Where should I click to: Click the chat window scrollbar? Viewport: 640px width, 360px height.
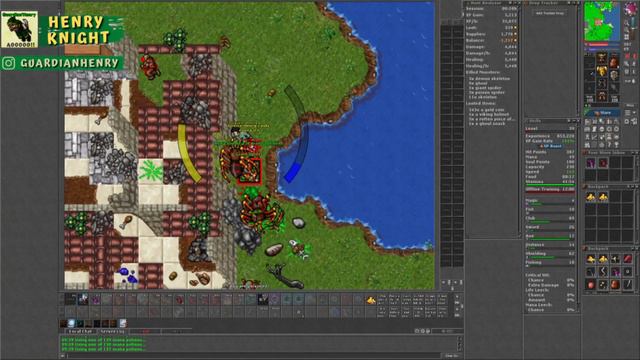click(460, 344)
